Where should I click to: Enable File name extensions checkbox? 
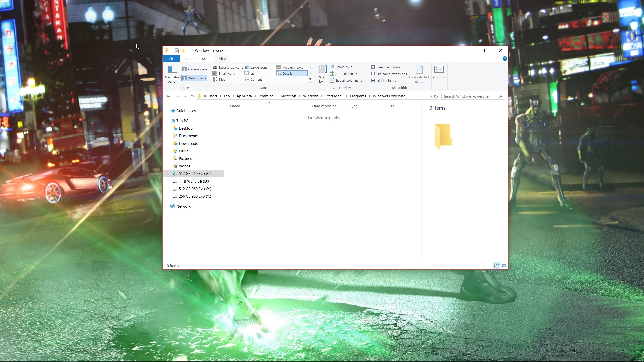coord(373,74)
